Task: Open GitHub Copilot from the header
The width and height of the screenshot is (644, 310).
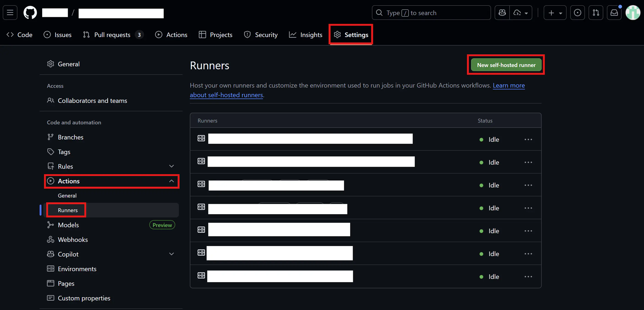Action: (502, 13)
